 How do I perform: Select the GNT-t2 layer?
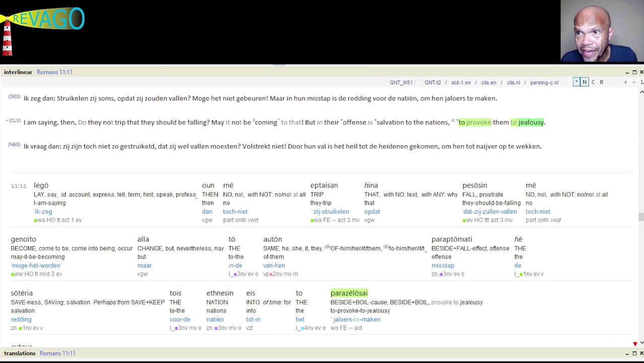coord(432,83)
